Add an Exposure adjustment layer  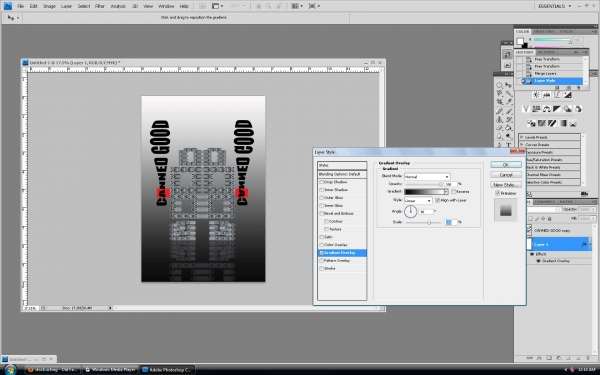567,95
